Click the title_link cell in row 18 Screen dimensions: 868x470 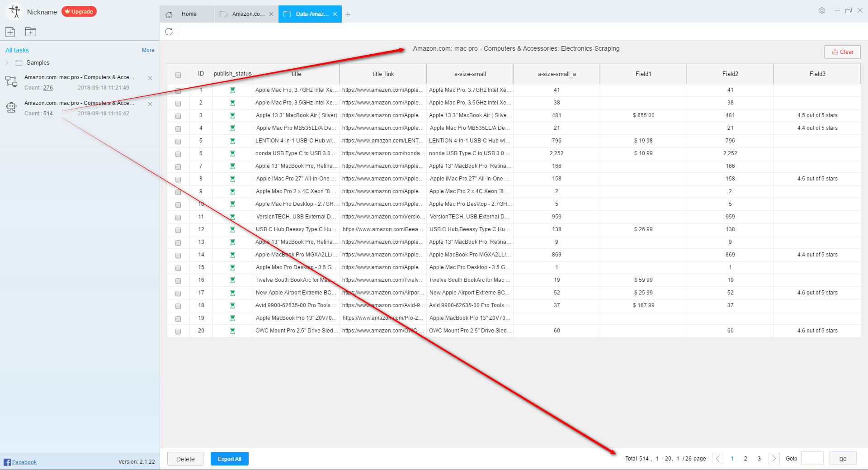383,305
